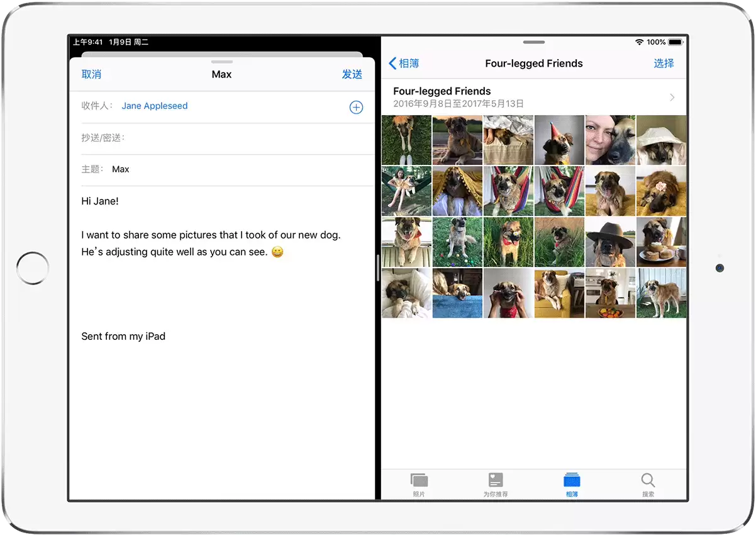
Task: Edit the 主题 subject field
Action: (222, 169)
